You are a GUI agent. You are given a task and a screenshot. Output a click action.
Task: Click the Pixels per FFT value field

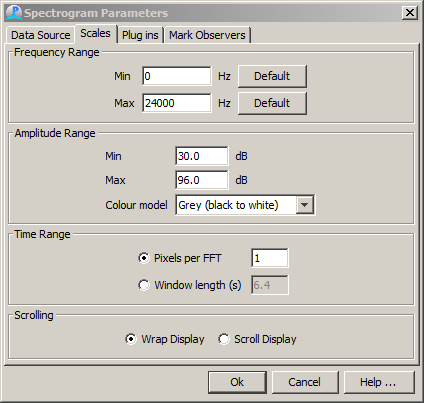click(270, 258)
